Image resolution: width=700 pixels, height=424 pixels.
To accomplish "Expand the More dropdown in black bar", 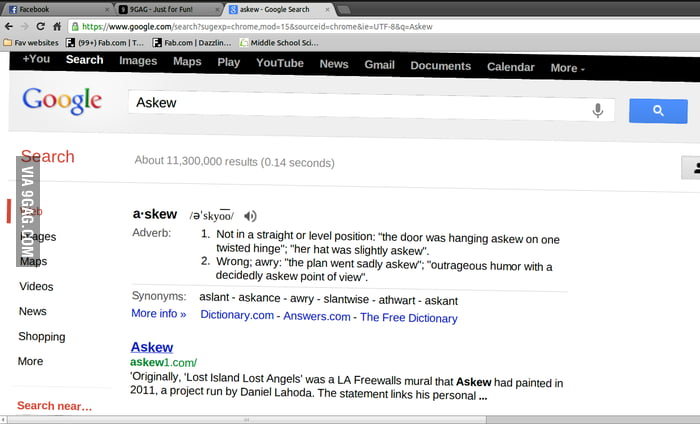I will (567, 68).
